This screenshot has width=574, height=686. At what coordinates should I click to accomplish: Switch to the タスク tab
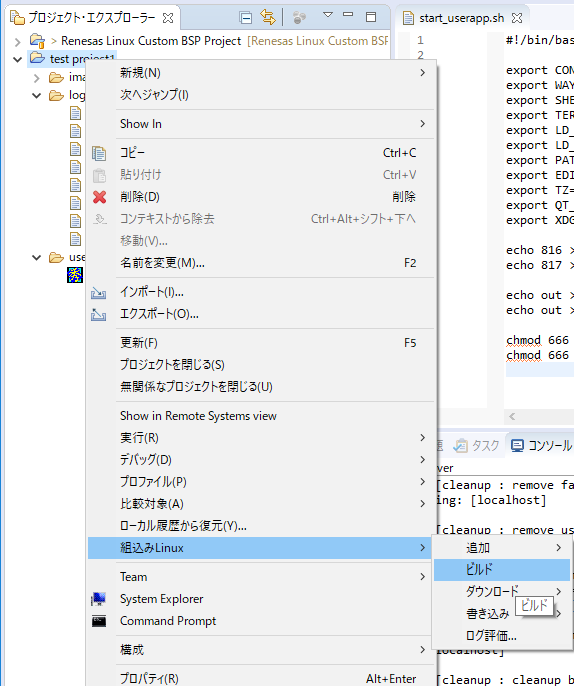click(x=476, y=445)
